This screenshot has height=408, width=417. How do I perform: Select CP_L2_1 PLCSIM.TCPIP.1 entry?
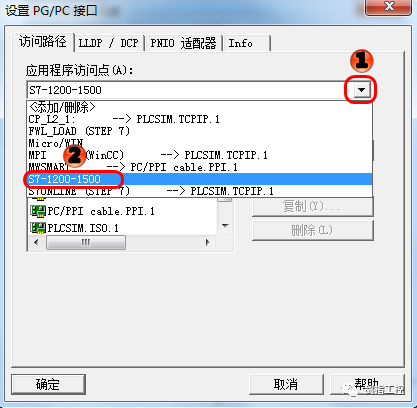coord(199,119)
